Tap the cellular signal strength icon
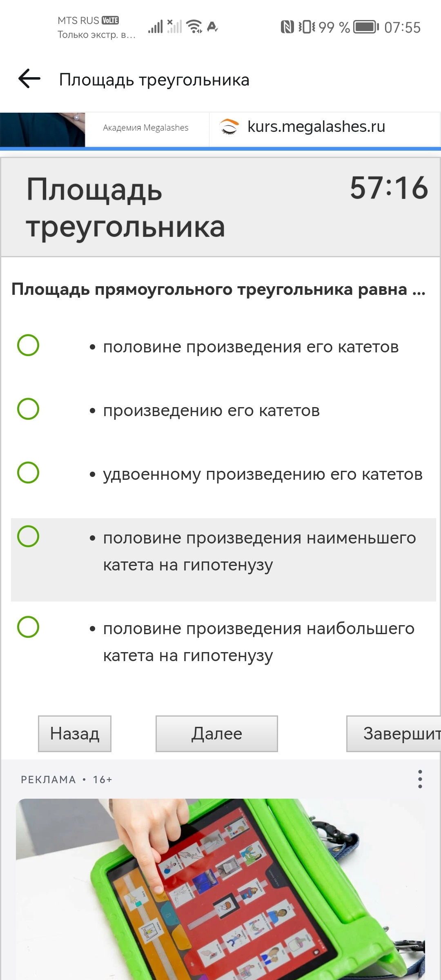This screenshot has height=980, width=441. (x=156, y=27)
